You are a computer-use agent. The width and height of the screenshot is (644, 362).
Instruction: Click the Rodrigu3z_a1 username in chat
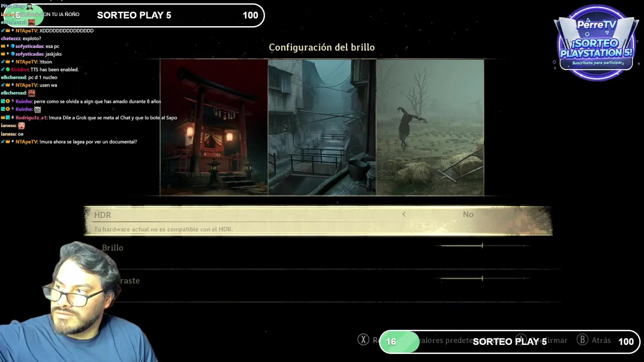click(31, 118)
